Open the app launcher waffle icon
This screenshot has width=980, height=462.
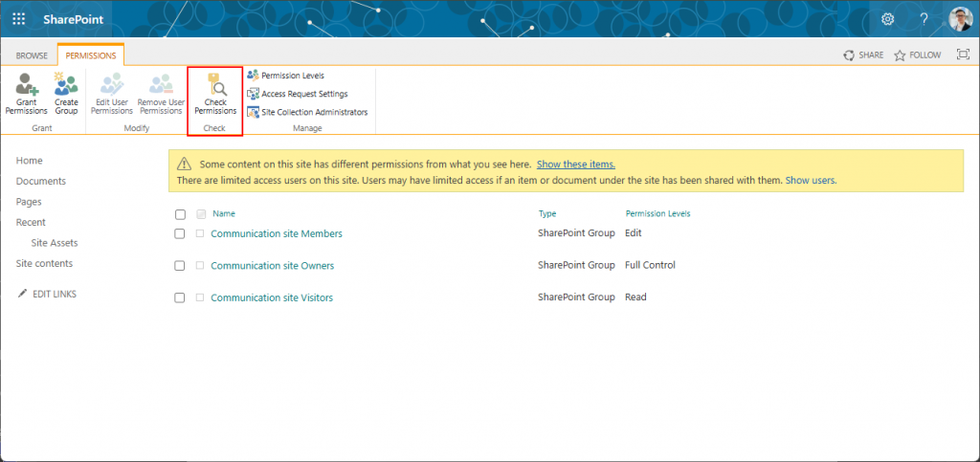point(18,19)
